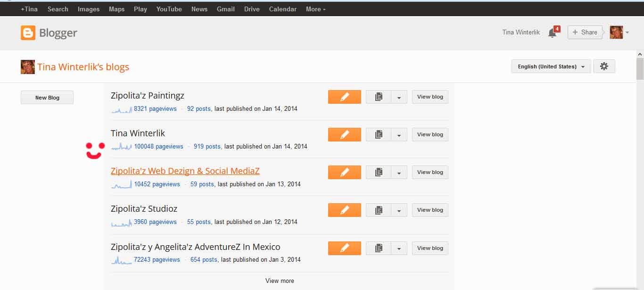Open post list for Tina Winterlik blog
Screen dimensions: 644x290
(x=379, y=134)
